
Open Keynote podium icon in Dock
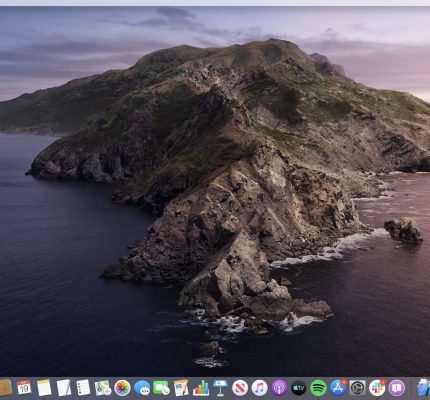[220, 388]
